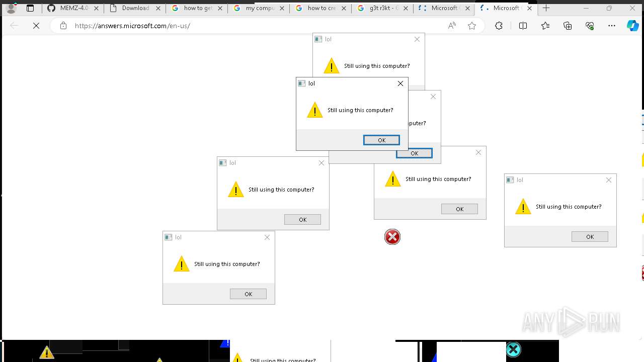Close the 'how to cre' tab

point(344,8)
